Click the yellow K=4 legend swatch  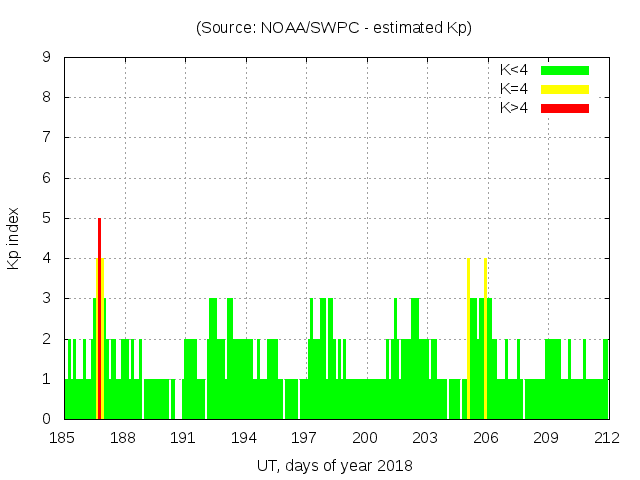(565, 89)
